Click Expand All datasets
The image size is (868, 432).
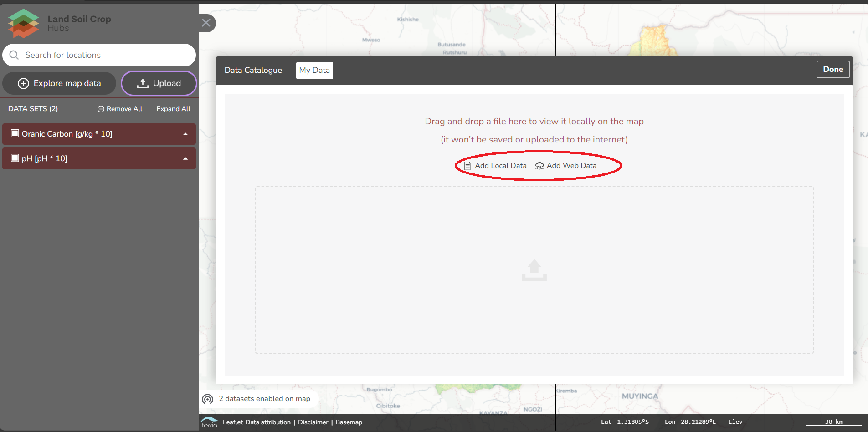point(174,109)
